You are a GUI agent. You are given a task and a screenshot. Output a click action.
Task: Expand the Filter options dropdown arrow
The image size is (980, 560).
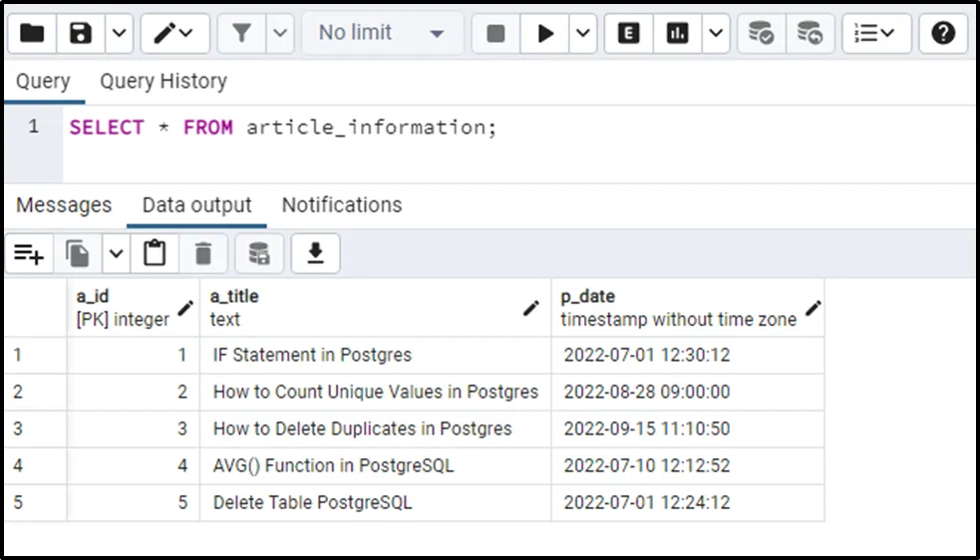(280, 33)
